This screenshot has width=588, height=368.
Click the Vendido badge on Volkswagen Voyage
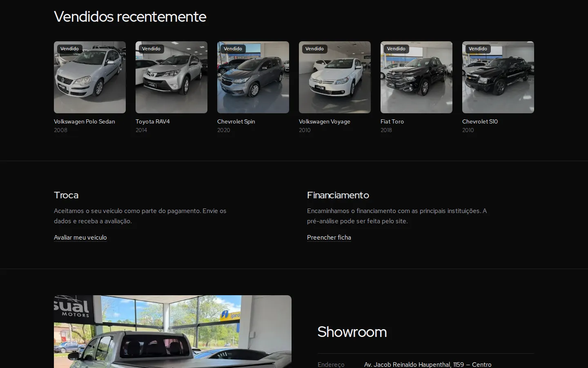pyautogui.click(x=314, y=49)
